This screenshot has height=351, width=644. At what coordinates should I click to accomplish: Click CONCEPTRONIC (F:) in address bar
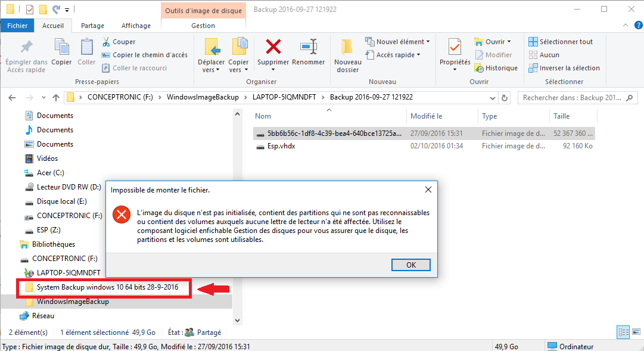[120, 97]
